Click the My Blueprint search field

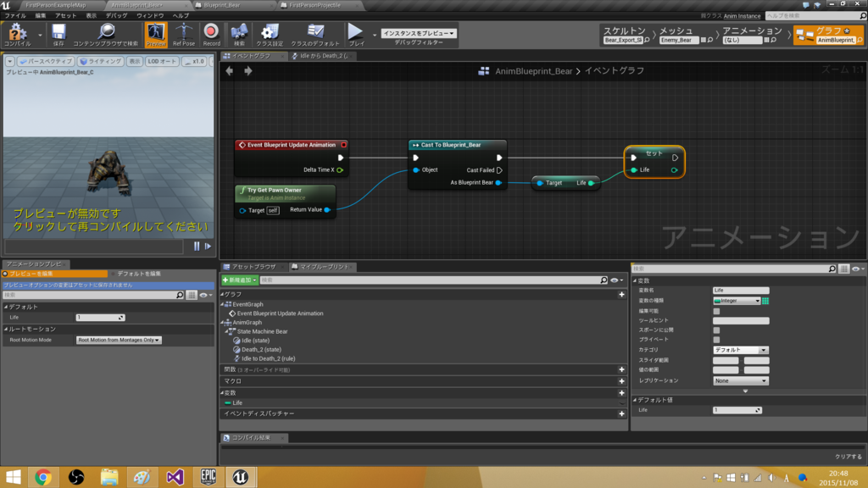click(x=434, y=280)
